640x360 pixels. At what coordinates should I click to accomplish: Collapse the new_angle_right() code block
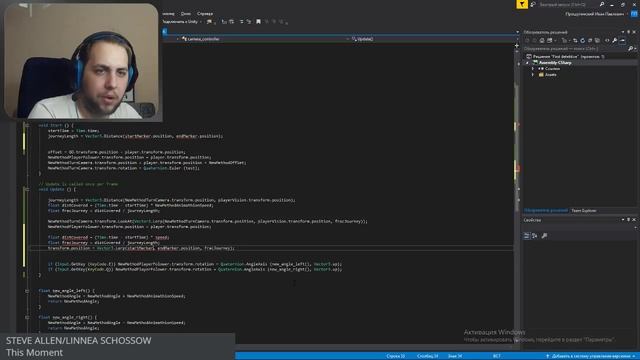[x=27, y=317]
